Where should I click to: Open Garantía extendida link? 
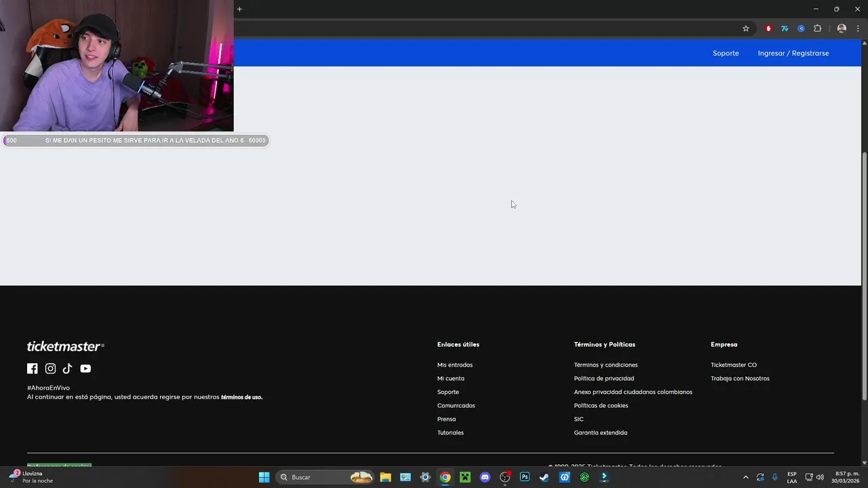(x=601, y=432)
